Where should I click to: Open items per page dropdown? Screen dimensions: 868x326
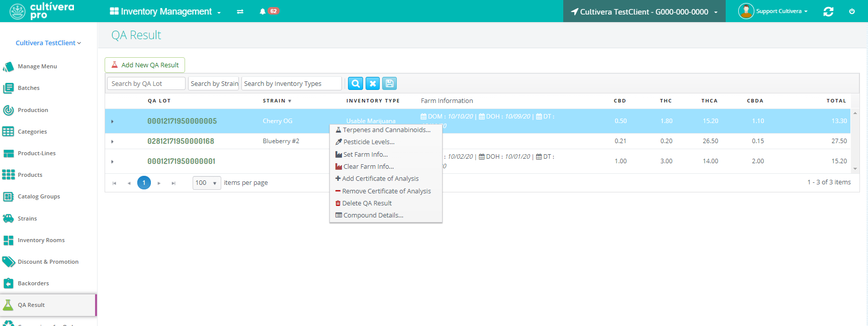click(x=207, y=183)
